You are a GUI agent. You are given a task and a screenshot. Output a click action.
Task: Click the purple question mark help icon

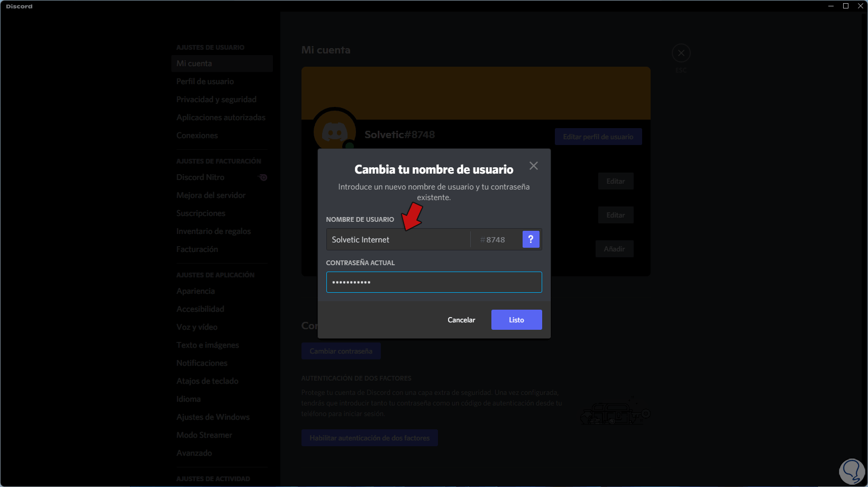click(x=531, y=239)
